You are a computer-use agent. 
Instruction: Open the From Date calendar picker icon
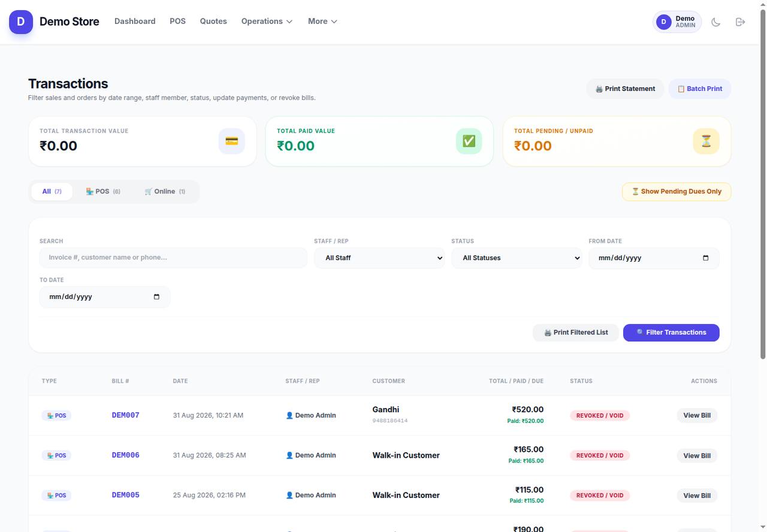coord(705,258)
